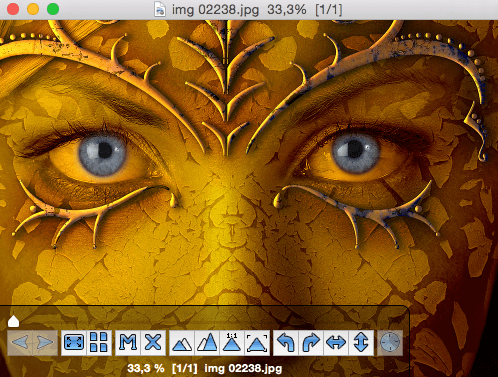The width and height of the screenshot is (498, 377).
Task: Go to the previous image arrow
Action: point(20,342)
